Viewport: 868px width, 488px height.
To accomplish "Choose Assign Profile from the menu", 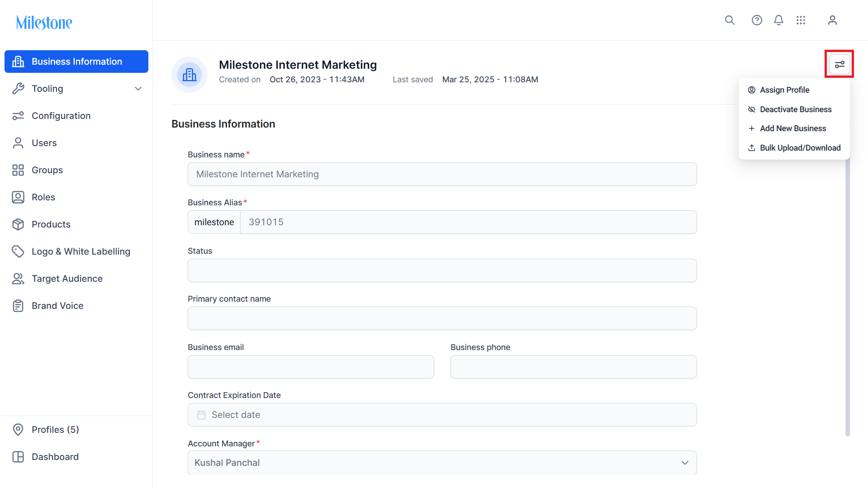I will [x=794, y=90].
